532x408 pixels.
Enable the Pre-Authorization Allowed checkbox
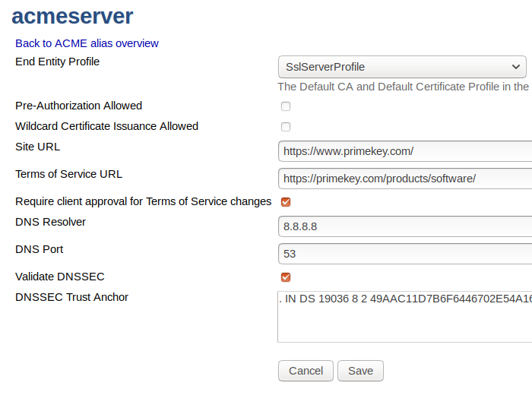tap(286, 106)
